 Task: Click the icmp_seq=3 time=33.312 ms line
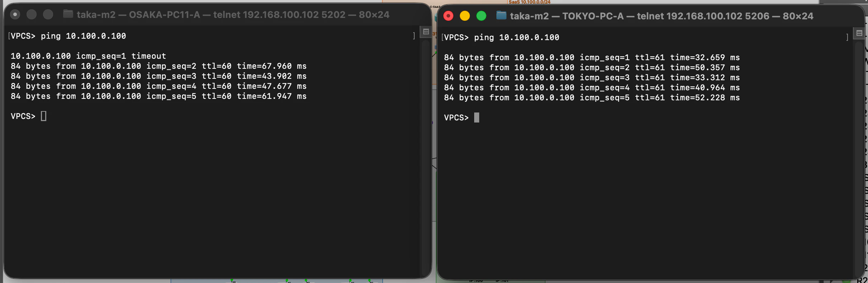coord(592,77)
